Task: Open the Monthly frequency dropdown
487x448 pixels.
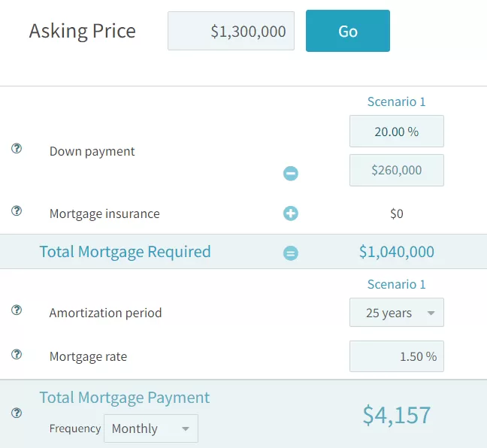Action: click(x=151, y=428)
